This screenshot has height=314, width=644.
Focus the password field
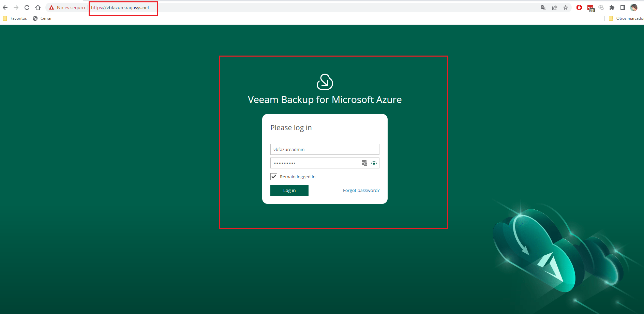325,163
